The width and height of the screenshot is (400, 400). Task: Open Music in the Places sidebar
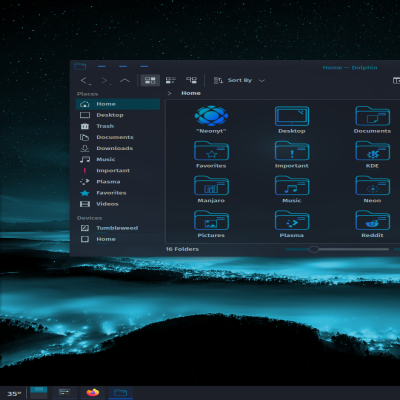pyautogui.click(x=118, y=159)
